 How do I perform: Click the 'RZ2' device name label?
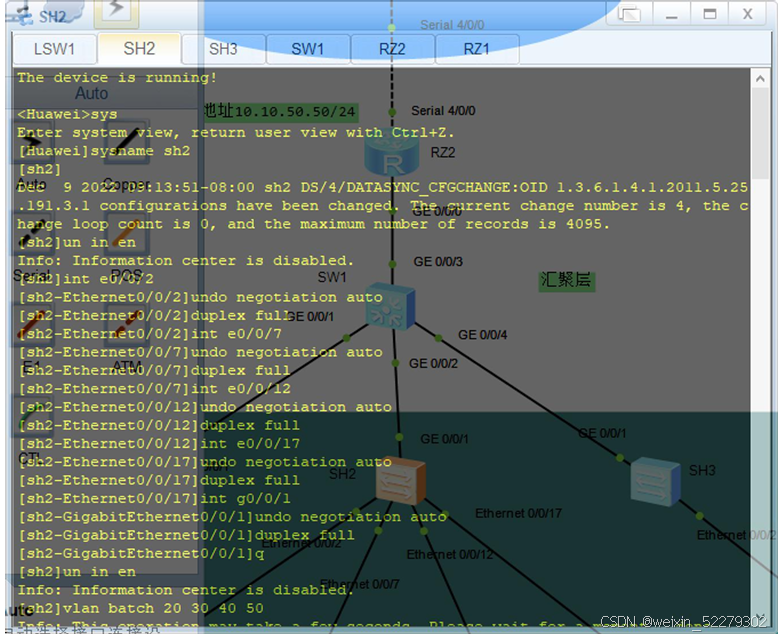click(x=442, y=152)
